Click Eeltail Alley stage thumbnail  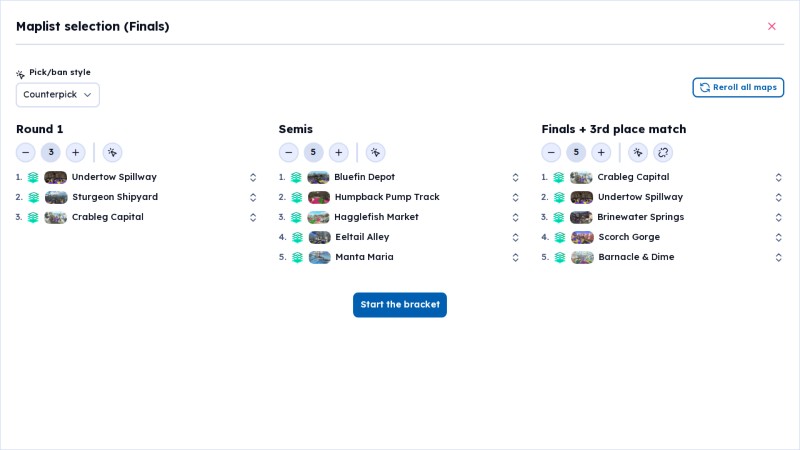[319, 237]
